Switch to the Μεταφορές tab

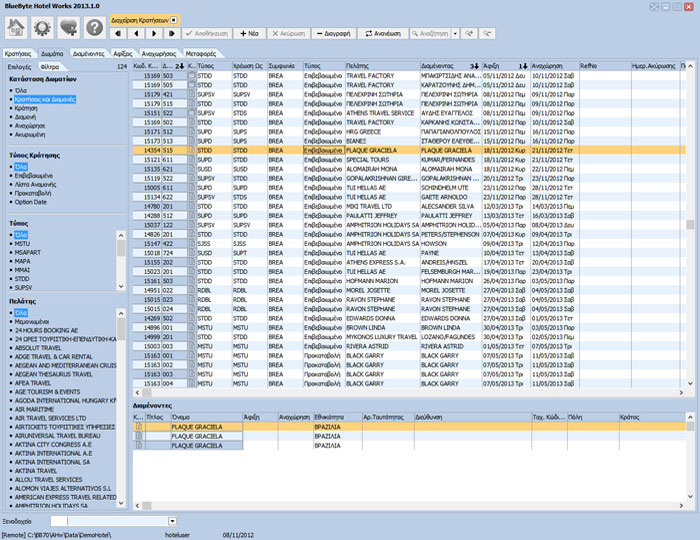tap(201, 54)
